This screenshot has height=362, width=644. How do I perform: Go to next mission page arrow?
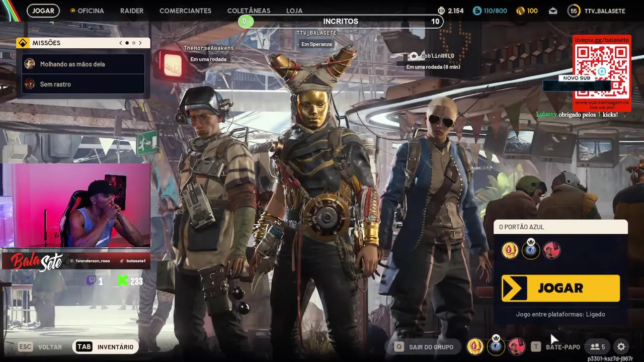pyautogui.click(x=140, y=43)
